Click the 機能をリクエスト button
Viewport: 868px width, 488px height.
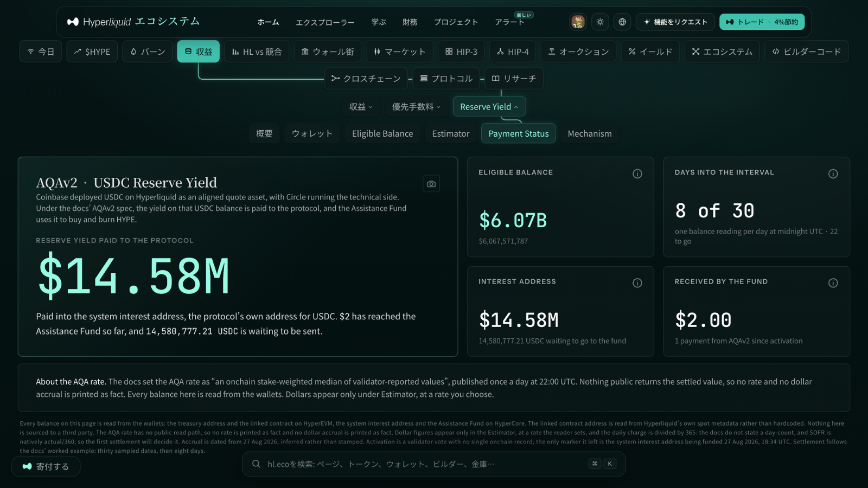coord(675,22)
